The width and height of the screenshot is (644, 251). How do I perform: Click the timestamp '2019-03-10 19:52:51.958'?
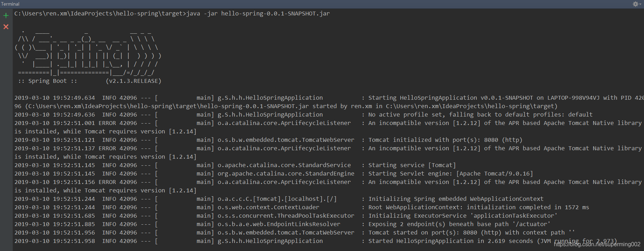[55, 241]
